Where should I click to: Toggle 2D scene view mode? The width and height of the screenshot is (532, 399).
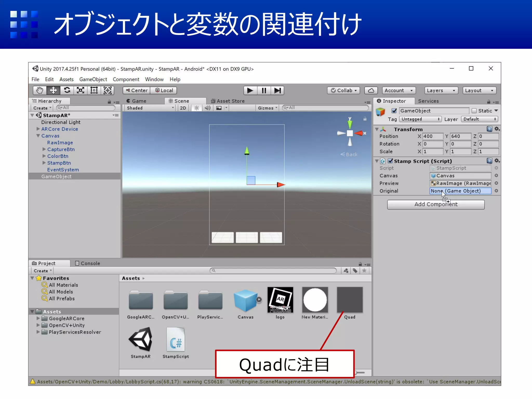tap(183, 108)
